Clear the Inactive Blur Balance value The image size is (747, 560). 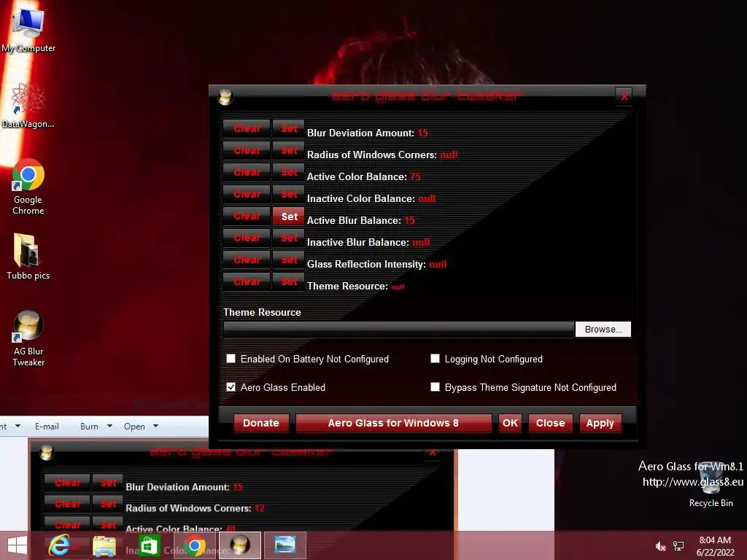click(247, 238)
